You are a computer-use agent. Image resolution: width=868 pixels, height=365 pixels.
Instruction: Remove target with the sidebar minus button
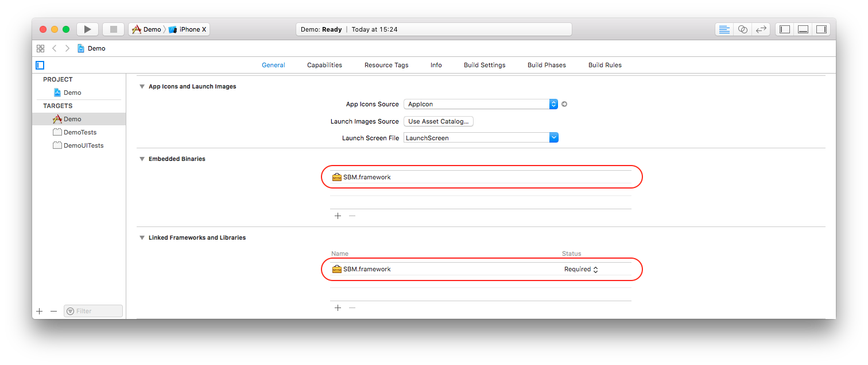[54, 311]
